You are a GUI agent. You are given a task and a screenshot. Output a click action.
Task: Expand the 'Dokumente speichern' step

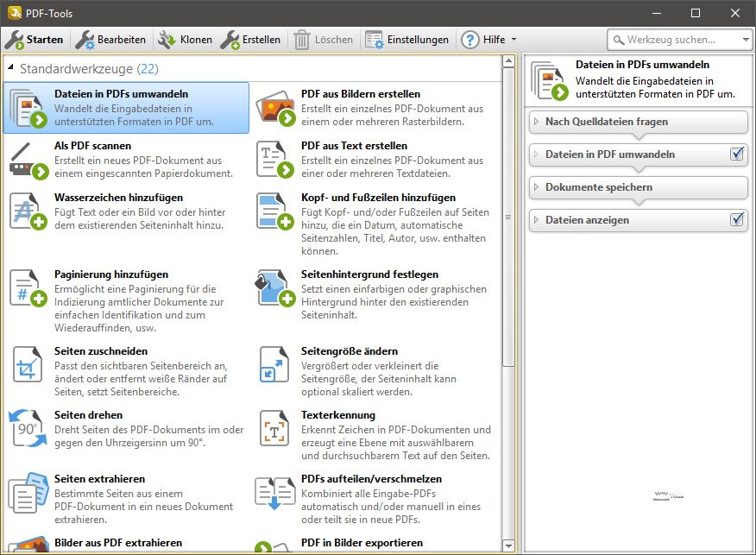click(x=536, y=187)
